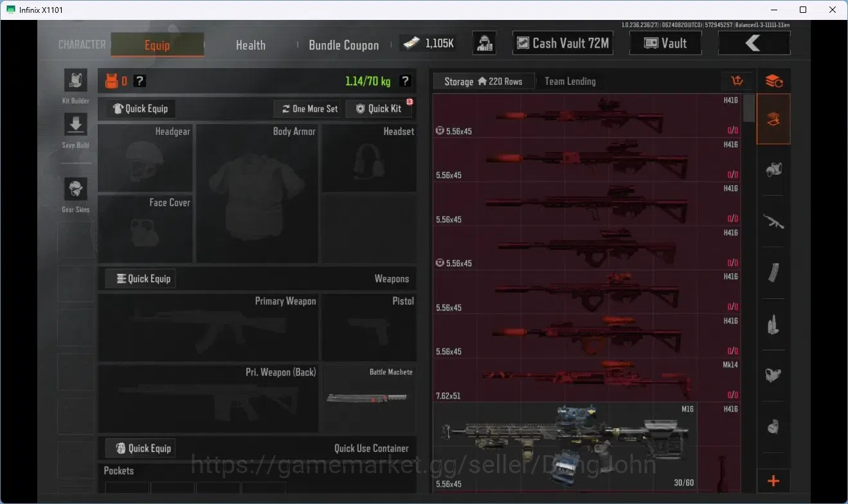Filter storage by magazine category
This screenshot has width=848, height=504.
pos(773,273)
